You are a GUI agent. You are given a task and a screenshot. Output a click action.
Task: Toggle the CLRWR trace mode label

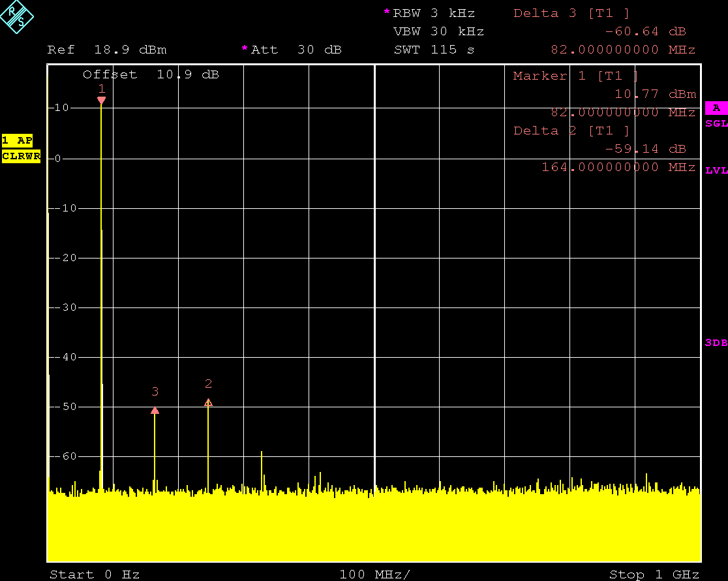click(21, 157)
